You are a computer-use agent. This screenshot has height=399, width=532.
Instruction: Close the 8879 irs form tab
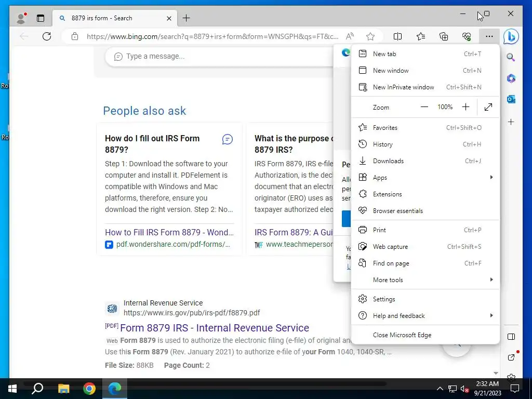point(169,18)
